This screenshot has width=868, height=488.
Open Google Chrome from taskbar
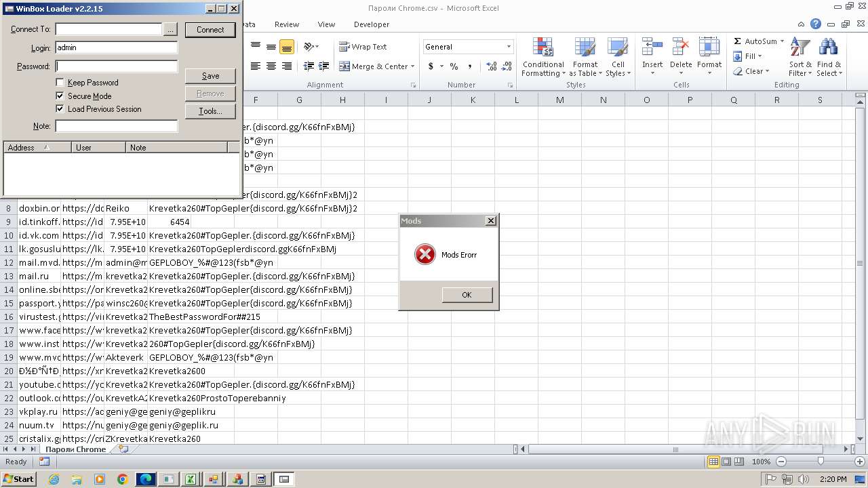point(122,479)
